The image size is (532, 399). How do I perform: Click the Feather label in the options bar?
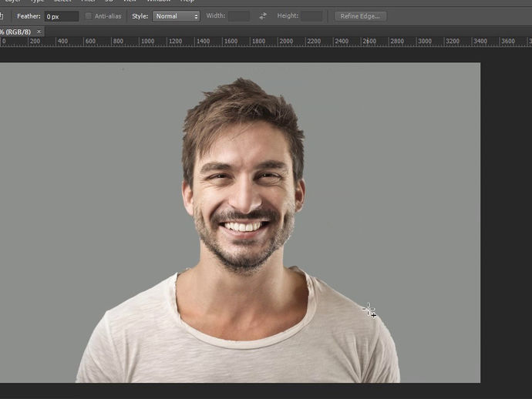pos(29,16)
